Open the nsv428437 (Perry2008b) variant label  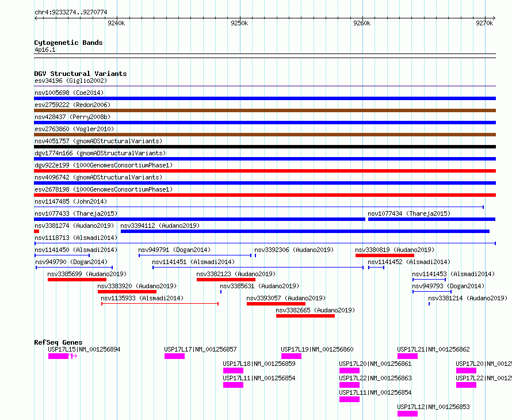pos(72,117)
